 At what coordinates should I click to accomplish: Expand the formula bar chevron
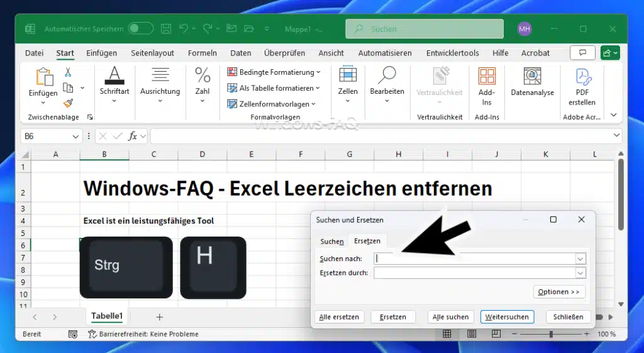click(x=616, y=135)
